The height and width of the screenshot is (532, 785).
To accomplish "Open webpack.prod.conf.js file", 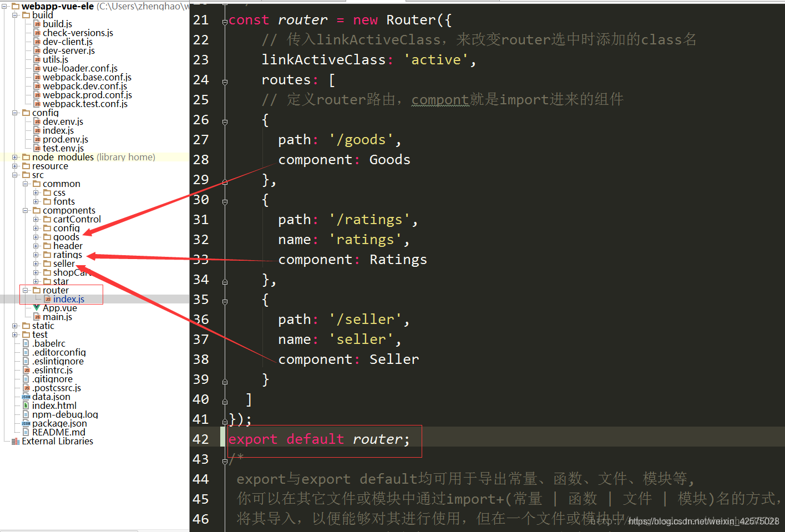I will point(87,95).
